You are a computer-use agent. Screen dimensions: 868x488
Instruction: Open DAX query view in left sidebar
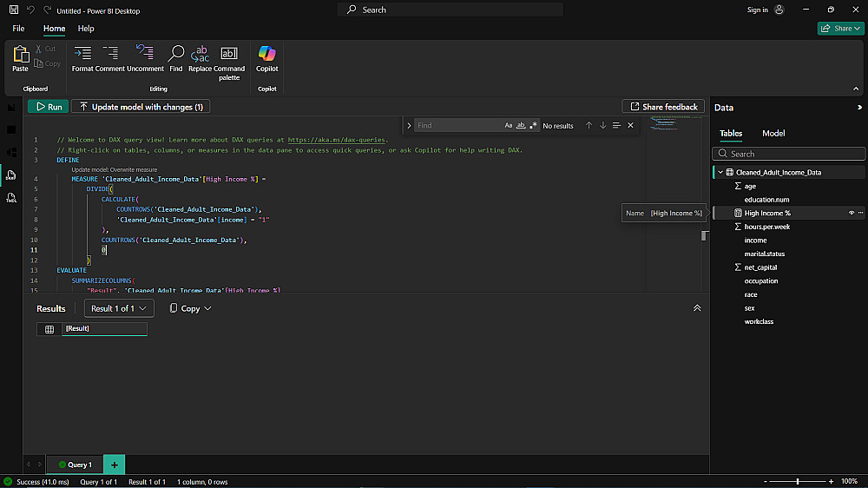tap(11, 175)
